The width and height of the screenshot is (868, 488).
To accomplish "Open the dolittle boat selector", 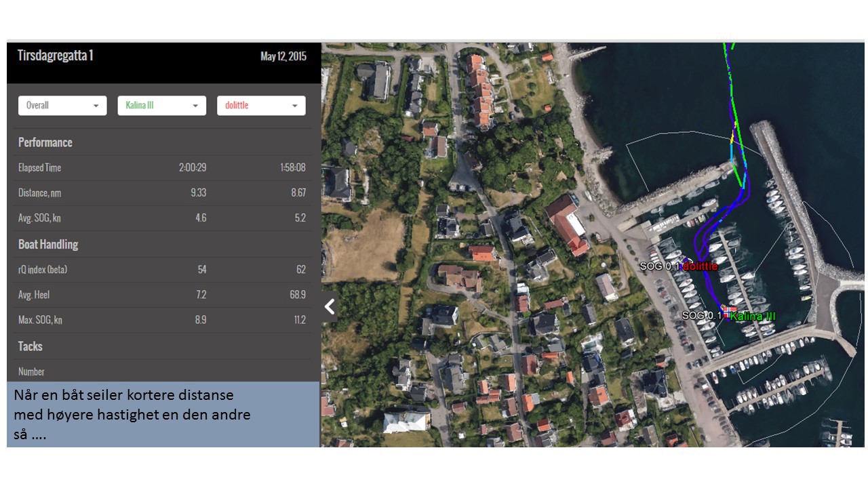I will [x=260, y=106].
